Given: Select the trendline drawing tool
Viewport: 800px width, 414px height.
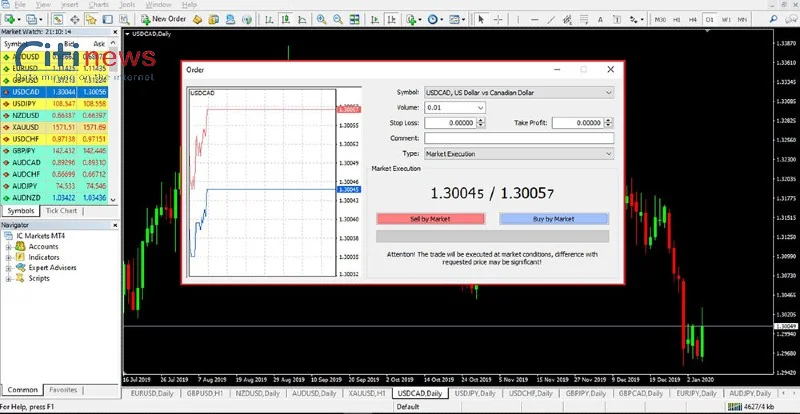Looking at the screenshot, I should click(551, 19).
